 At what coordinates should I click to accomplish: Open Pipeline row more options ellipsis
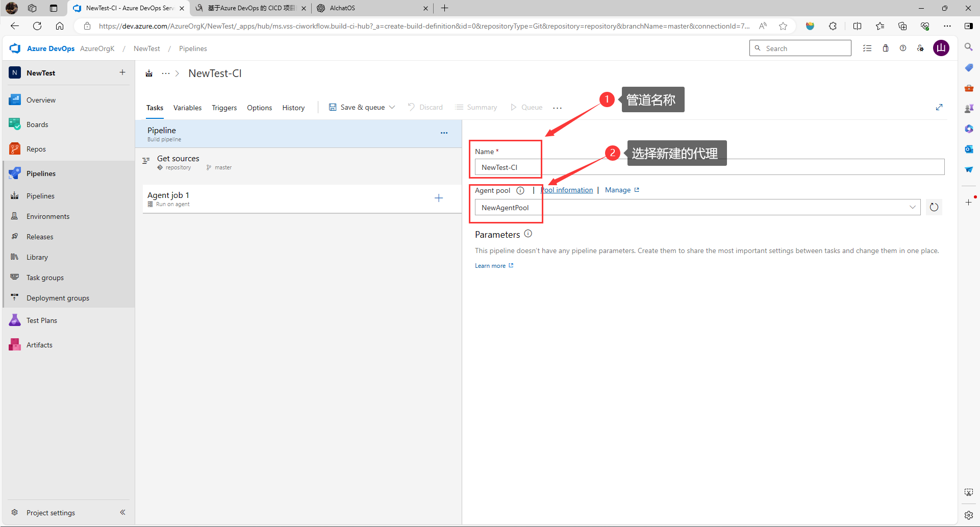(x=444, y=133)
